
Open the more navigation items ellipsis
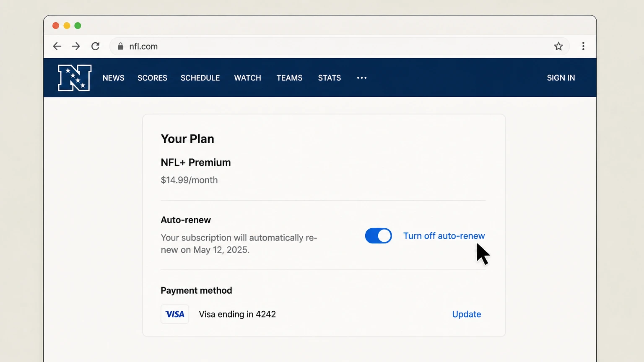(x=362, y=78)
